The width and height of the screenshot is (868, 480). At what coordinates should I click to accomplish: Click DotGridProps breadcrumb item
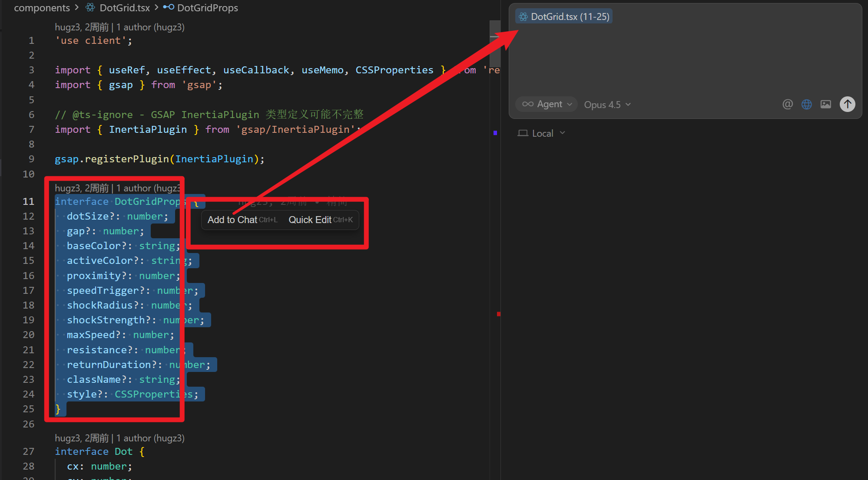click(x=207, y=8)
